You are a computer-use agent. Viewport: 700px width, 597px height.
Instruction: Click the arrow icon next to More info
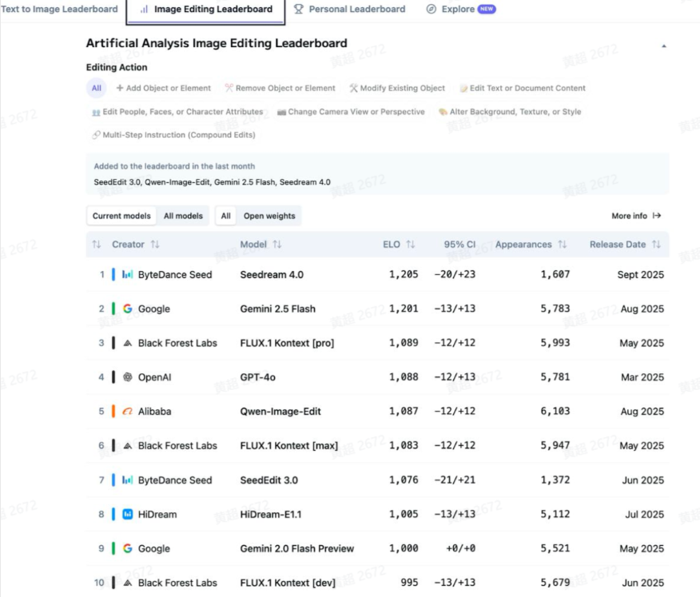tap(657, 216)
